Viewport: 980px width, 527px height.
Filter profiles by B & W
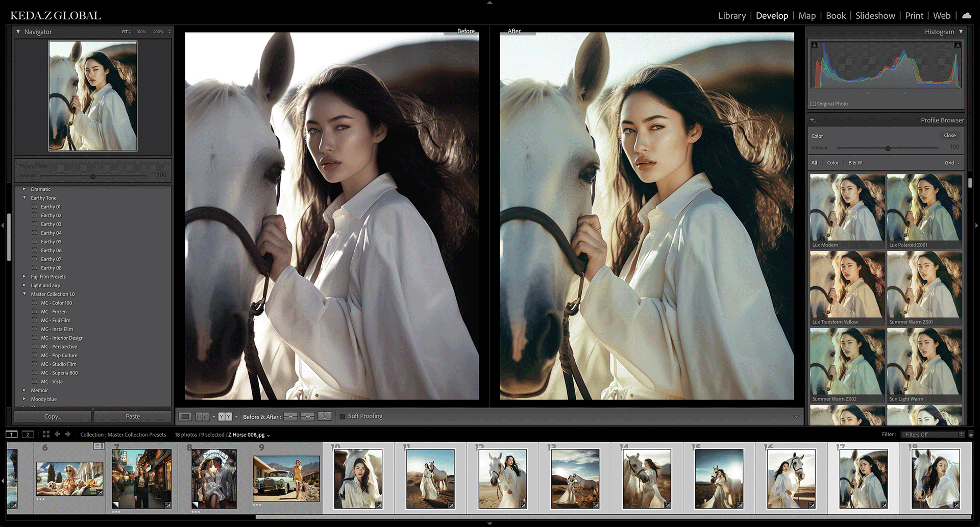click(x=855, y=163)
